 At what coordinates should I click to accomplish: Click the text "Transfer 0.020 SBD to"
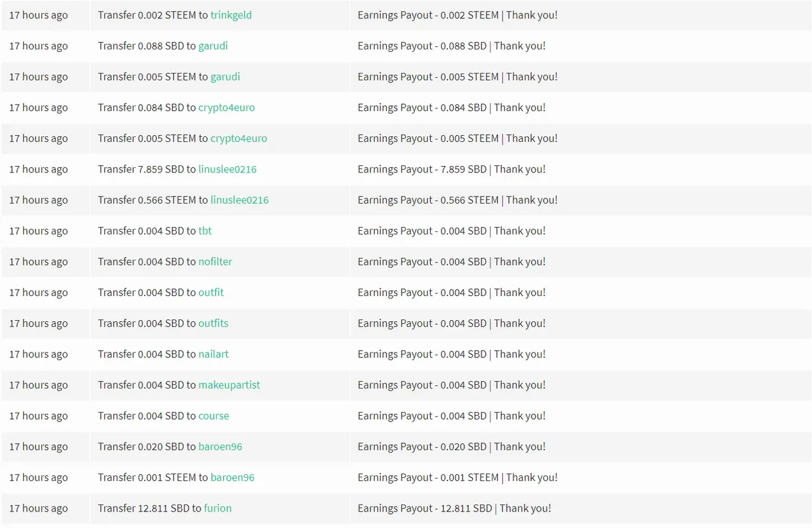tap(147, 447)
